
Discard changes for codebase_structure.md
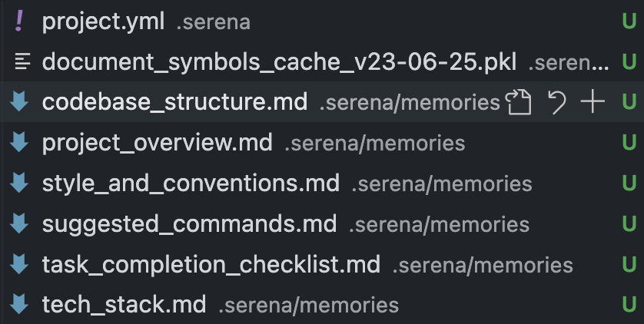pos(556,102)
